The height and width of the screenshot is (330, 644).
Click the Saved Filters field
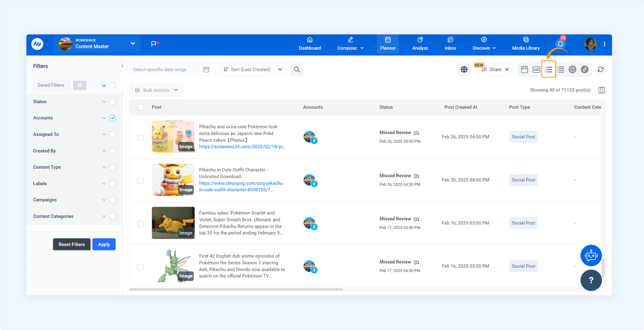click(x=52, y=85)
